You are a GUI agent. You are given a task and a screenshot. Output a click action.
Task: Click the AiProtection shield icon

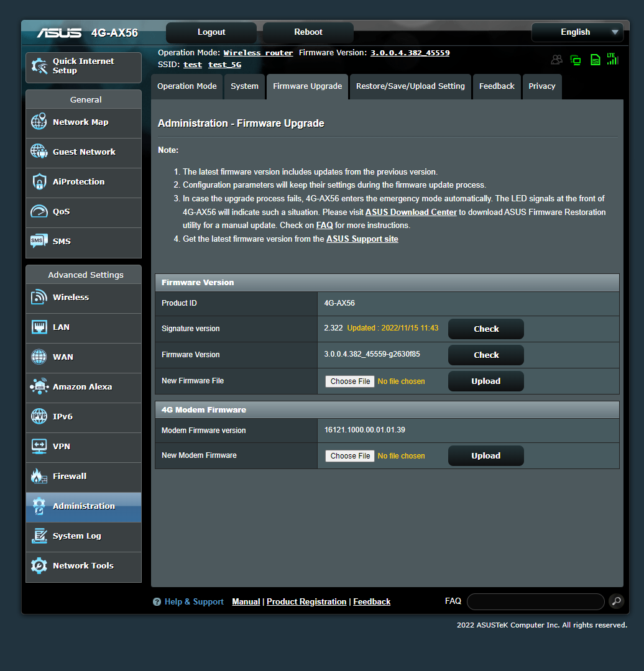click(x=39, y=181)
